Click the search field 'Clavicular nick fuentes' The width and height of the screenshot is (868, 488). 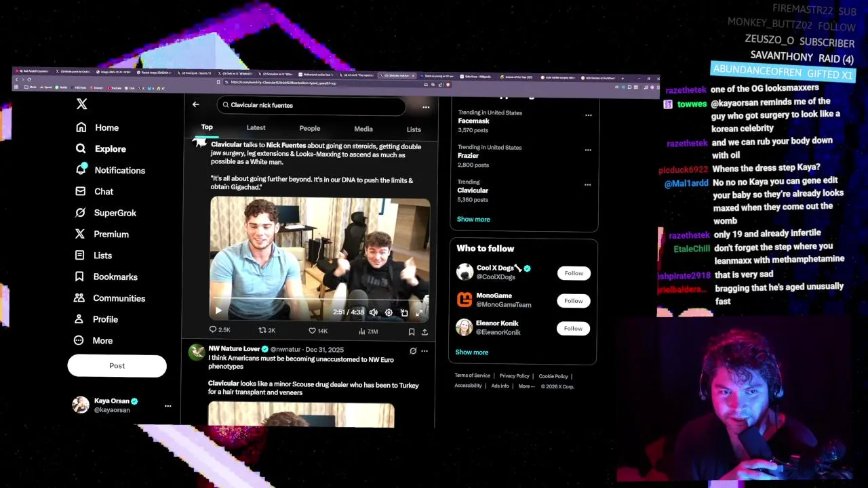312,106
